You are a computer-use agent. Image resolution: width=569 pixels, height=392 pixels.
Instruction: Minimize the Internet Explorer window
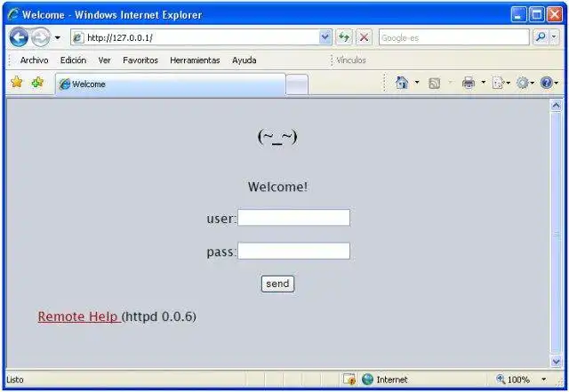point(518,15)
